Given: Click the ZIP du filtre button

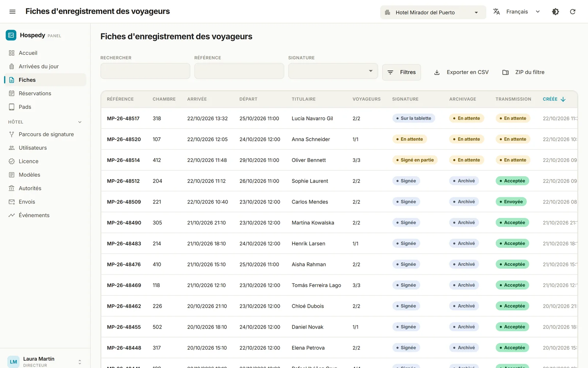Looking at the screenshot, I should 524,72.
